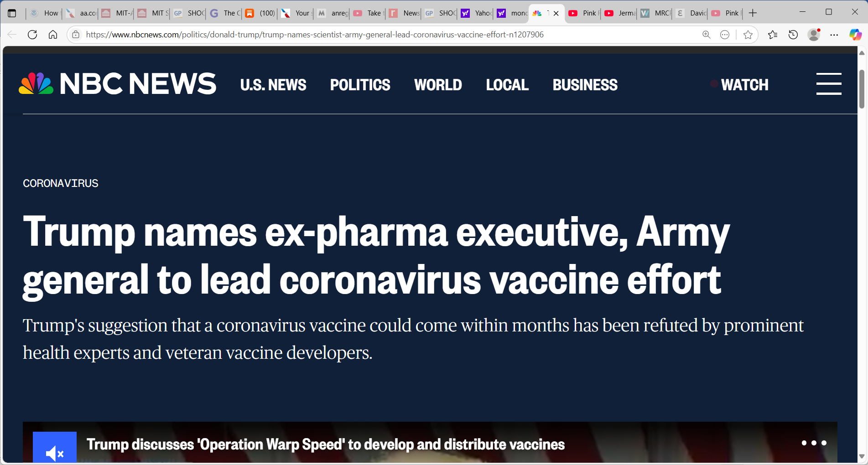Launch Copilot from the toolbar
The image size is (868, 465).
tap(855, 35)
